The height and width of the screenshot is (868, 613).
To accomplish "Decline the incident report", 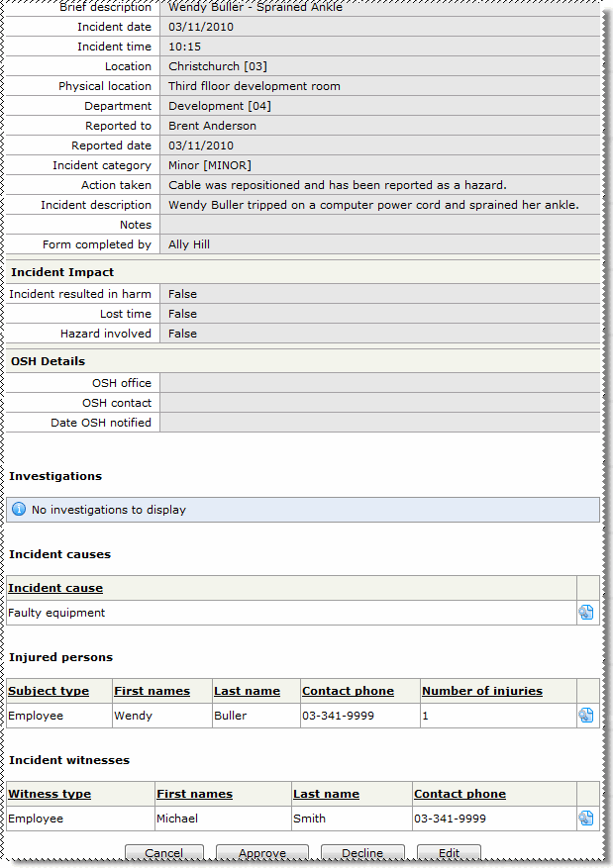I will [361, 853].
